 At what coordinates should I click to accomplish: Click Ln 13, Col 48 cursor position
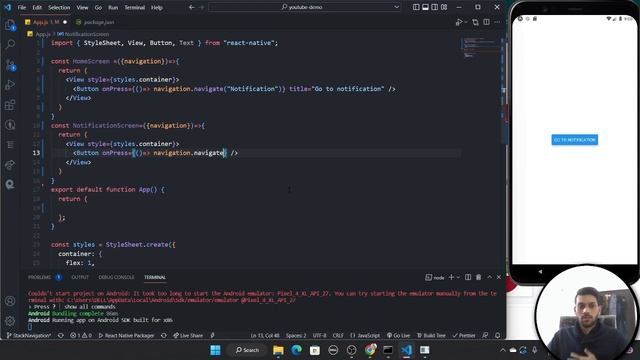(x=265, y=336)
